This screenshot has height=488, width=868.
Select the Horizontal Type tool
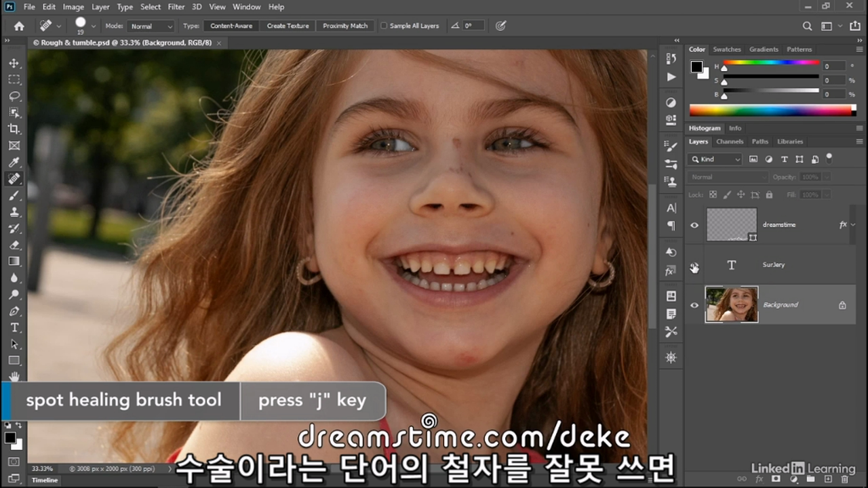14,327
